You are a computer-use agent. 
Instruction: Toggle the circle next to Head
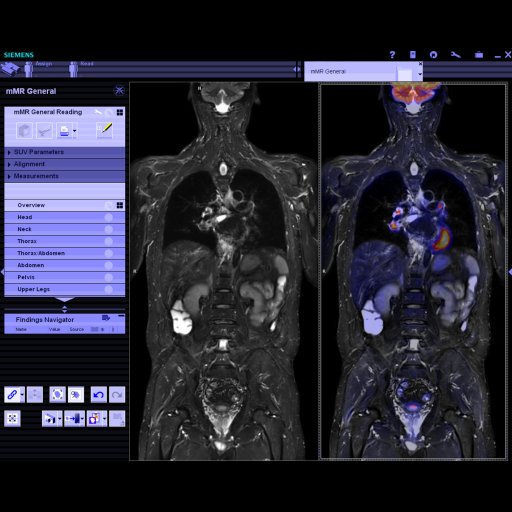109,217
